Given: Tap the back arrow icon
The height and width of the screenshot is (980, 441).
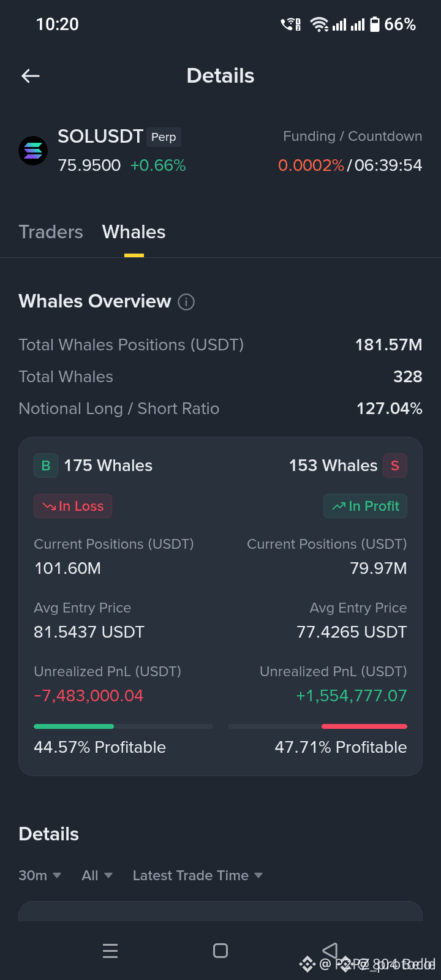Looking at the screenshot, I should point(31,76).
